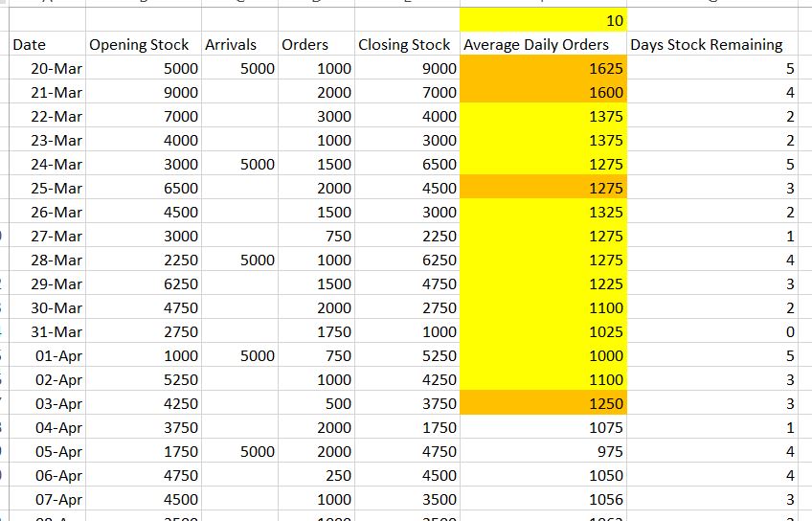Select closing stock 5250 for 01-Apr

pyautogui.click(x=408, y=355)
